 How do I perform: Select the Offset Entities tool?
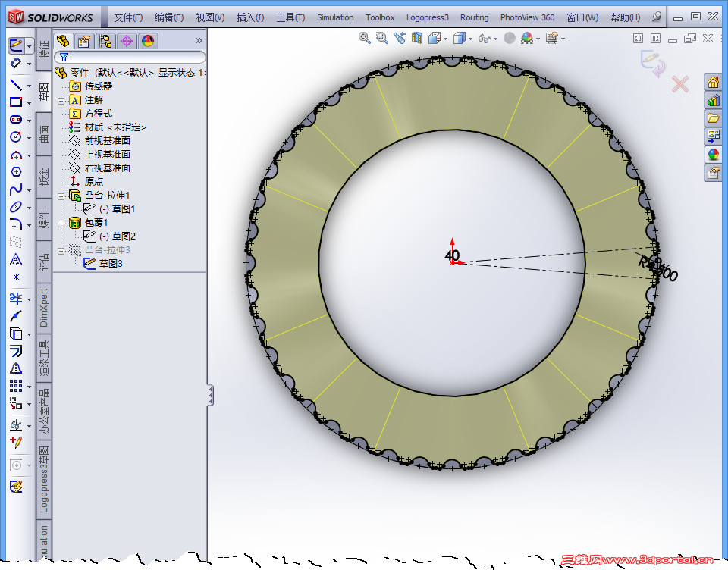point(16,351)
